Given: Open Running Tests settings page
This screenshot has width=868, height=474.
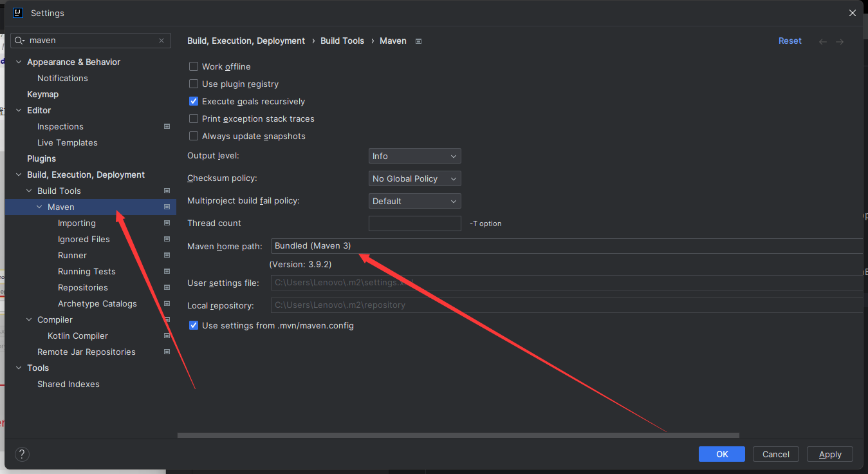Looking at the screenshot, I should 87,271.
